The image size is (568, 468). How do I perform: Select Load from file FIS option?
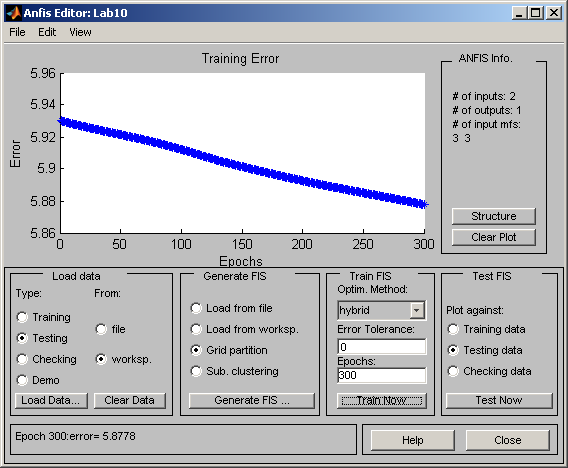pyautogui.click(x=196, y=308)
